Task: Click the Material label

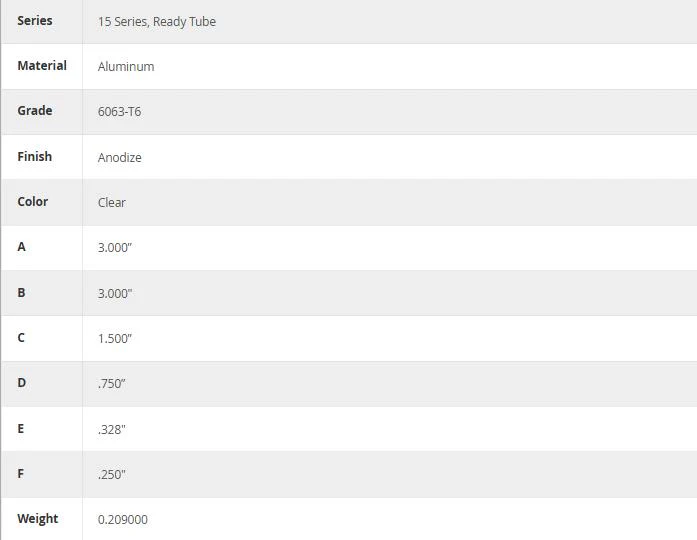Action: [x=42, y=65]
